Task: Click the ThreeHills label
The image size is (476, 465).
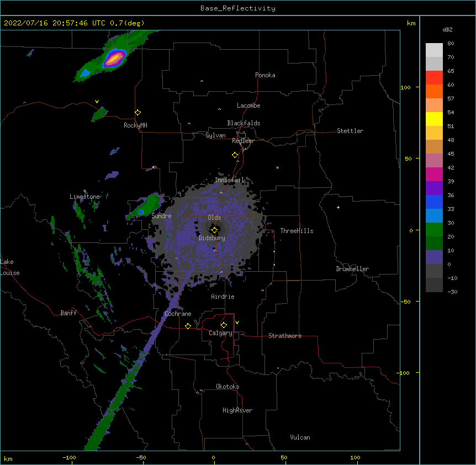Action: (297, 231)
